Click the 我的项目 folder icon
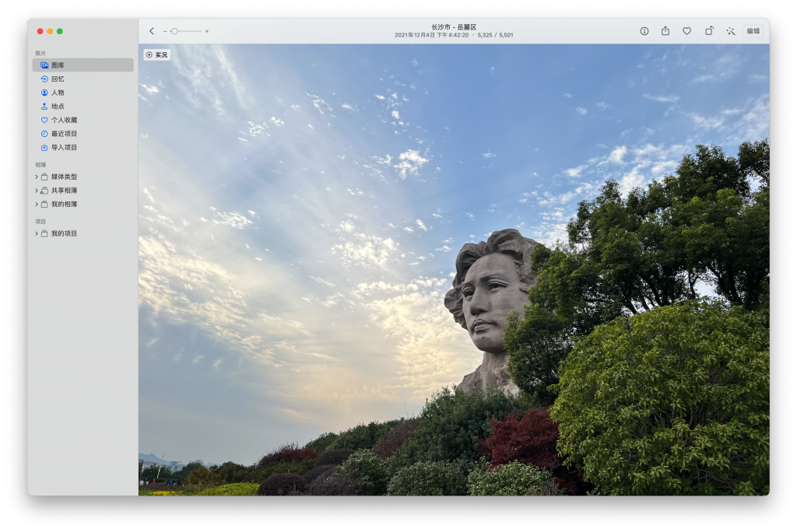Viewport: 797px width, 532px height. 44,234
